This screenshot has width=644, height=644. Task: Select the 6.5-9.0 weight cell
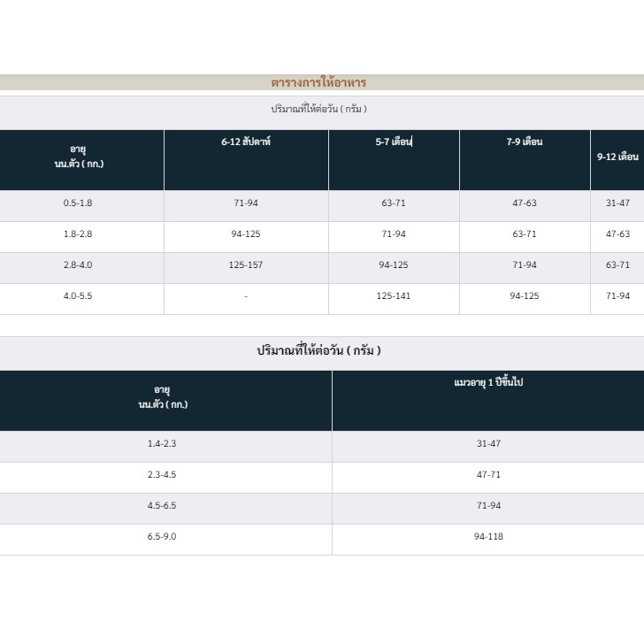pos(162,536)
